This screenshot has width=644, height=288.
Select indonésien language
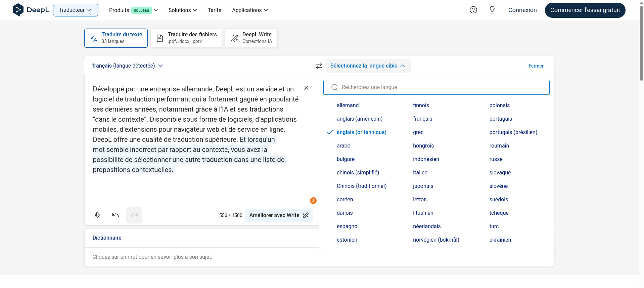pos(426,159)
